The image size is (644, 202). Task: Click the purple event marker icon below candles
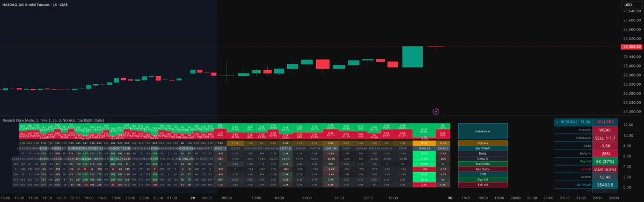(436, 111)
